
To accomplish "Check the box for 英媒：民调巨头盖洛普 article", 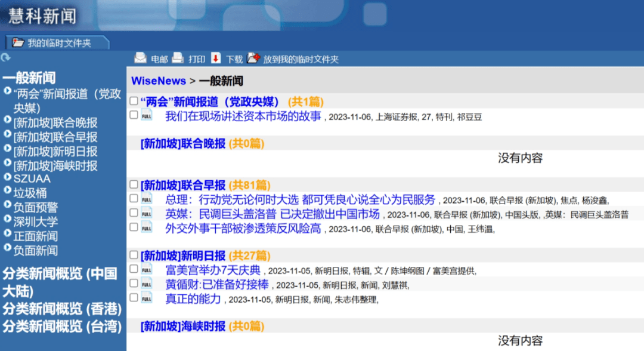I will pyautogui.click(x=134, y=213).
